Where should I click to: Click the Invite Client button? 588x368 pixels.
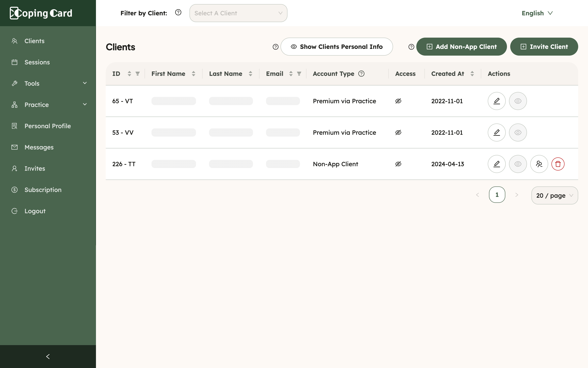pyautogui.click(x=544, y=46)
